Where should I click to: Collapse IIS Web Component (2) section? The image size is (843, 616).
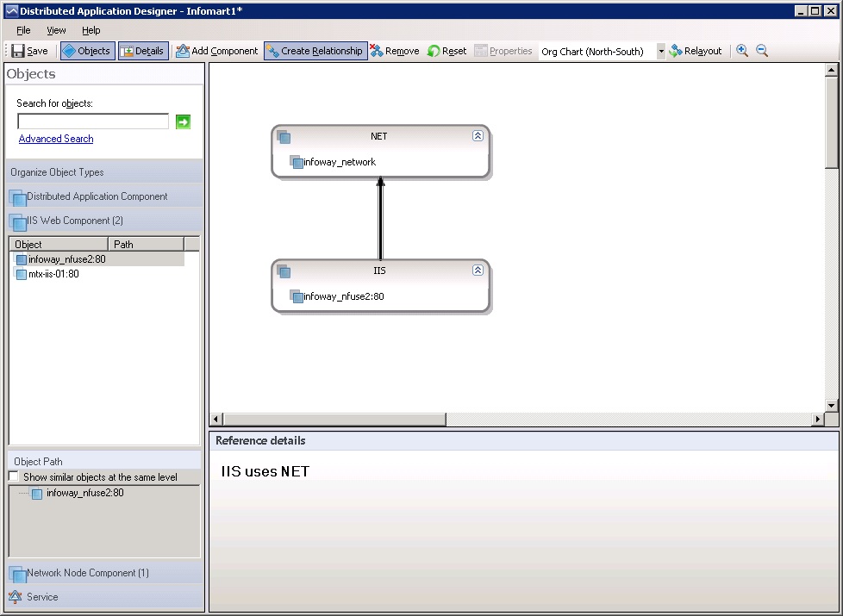(x=104, y=221)
